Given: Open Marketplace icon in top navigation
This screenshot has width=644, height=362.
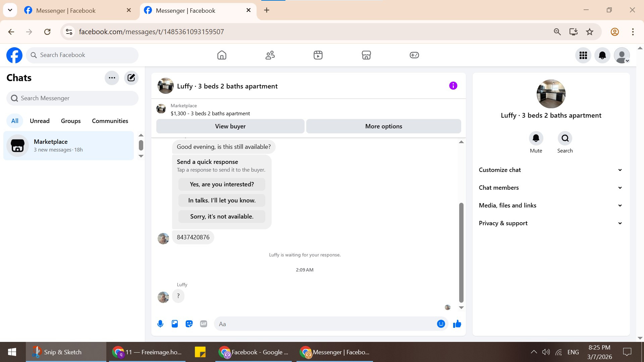Looking at the screenshot, I should [x=366, y=55].
